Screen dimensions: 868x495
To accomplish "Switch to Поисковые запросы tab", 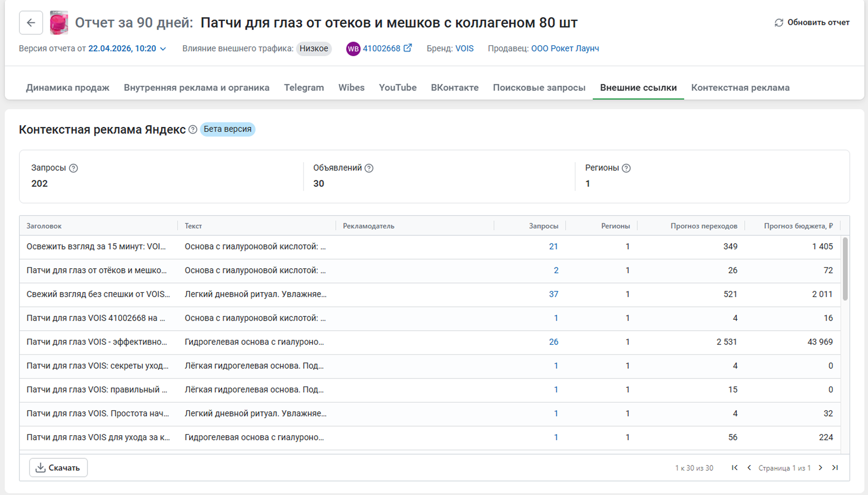I will [539, 88].
